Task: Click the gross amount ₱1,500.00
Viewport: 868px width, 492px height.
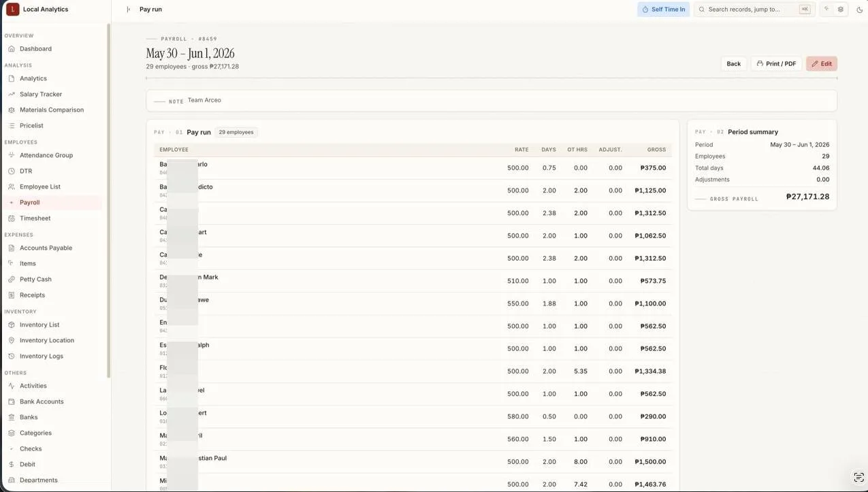Action: tap(650, 462)
